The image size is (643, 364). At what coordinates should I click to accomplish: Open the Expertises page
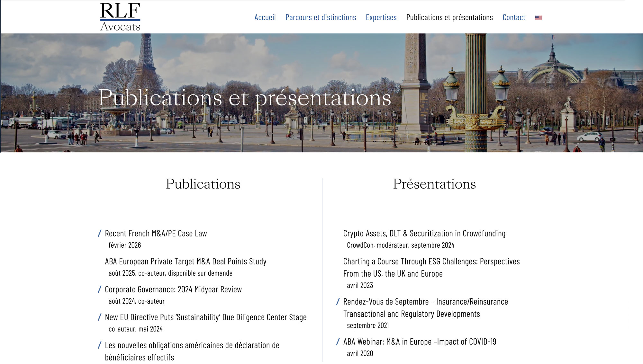(x=381, y=17)
